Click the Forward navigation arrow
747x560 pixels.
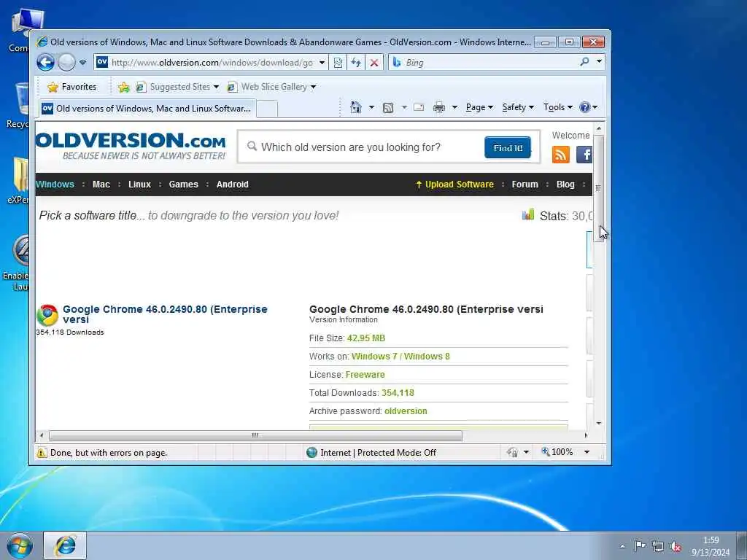point(66,63)
